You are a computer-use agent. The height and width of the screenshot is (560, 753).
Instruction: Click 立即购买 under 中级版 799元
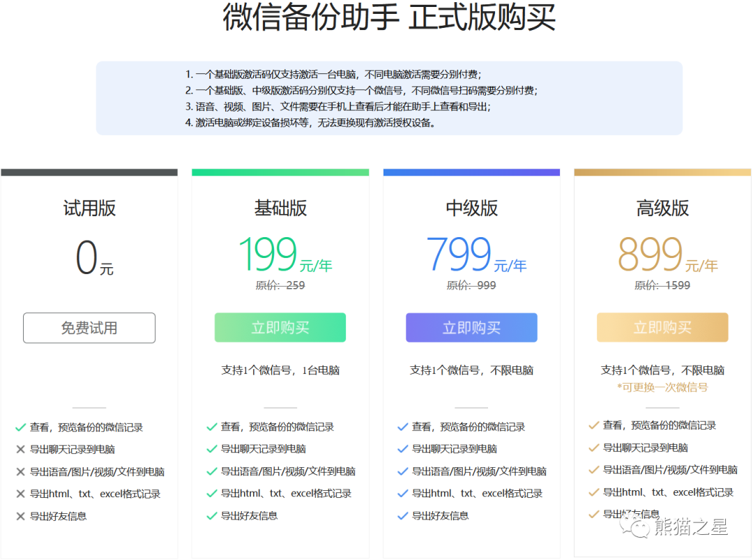click(x=471, y=328)
